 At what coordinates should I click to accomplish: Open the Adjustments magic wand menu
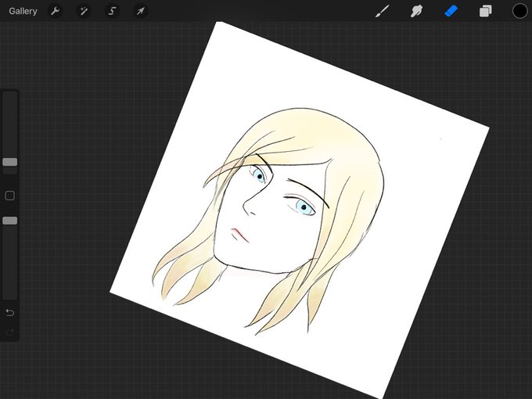(84, 11)
